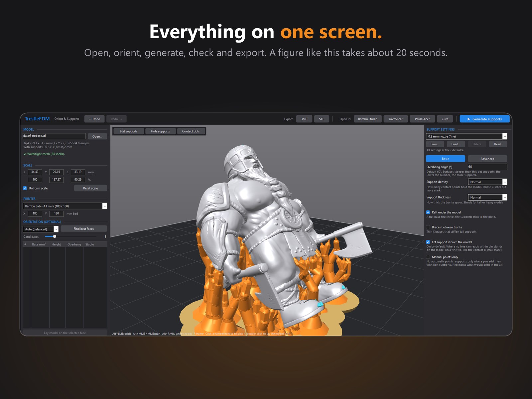Switch to Edit supports mode
The image size is (532, 399).
[x=129, y=131]
